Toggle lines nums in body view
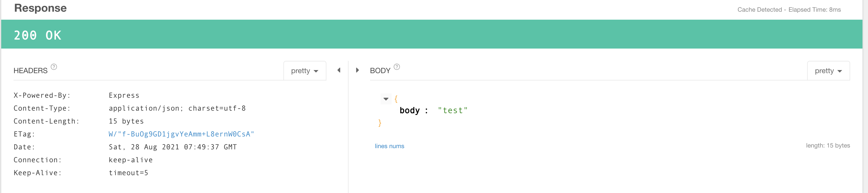The image size is (868, 193). click(389, 146)
